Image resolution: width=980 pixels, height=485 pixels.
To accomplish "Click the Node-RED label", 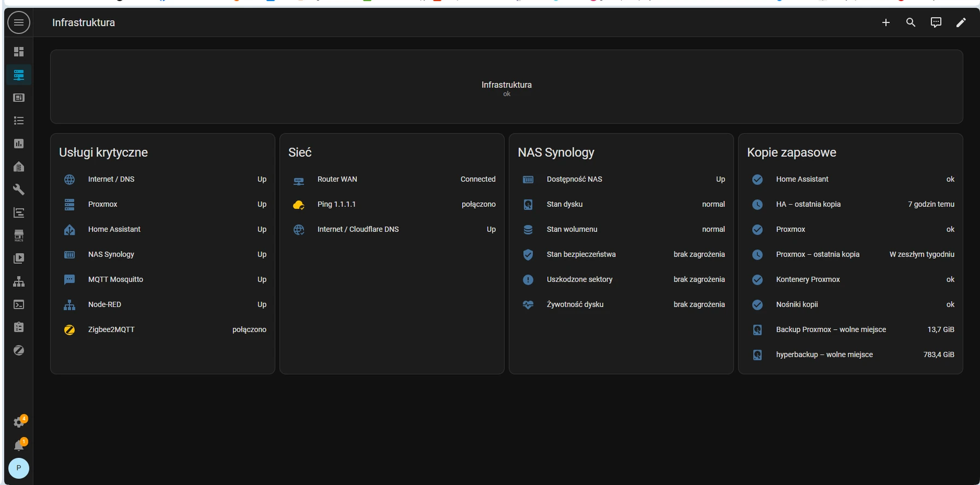I will (105, 304).
